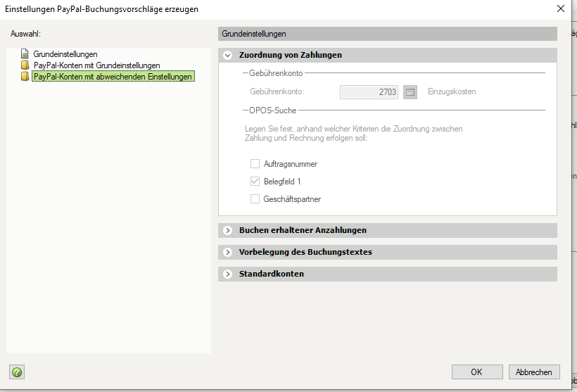Collapse the Zuordnung von Zahlungen section
This screenshot has width=577, height=392.
227,55
